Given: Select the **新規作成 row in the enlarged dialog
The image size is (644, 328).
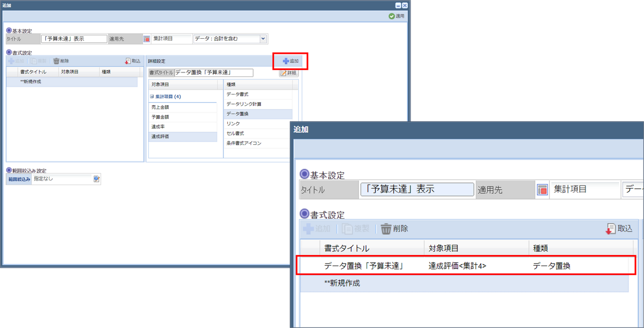Looking at the screenshot, I should (x=464, y=283).
